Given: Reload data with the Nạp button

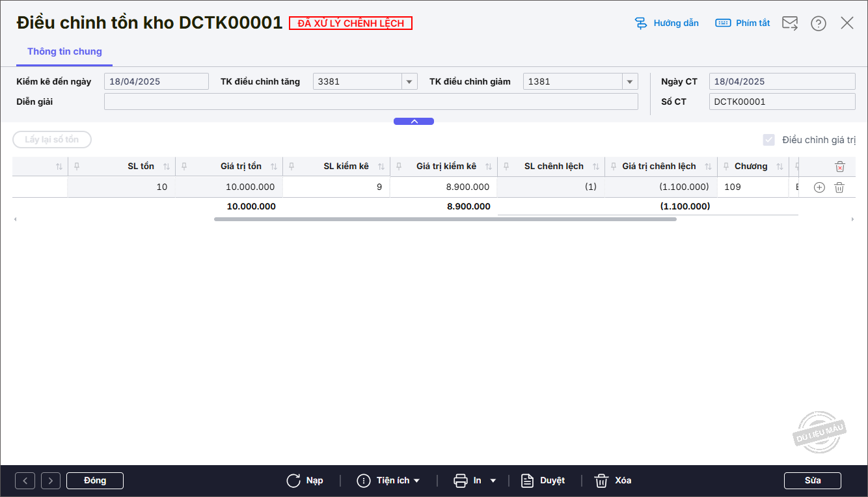Looking at the screenshot, I should (x=305, y=481).
